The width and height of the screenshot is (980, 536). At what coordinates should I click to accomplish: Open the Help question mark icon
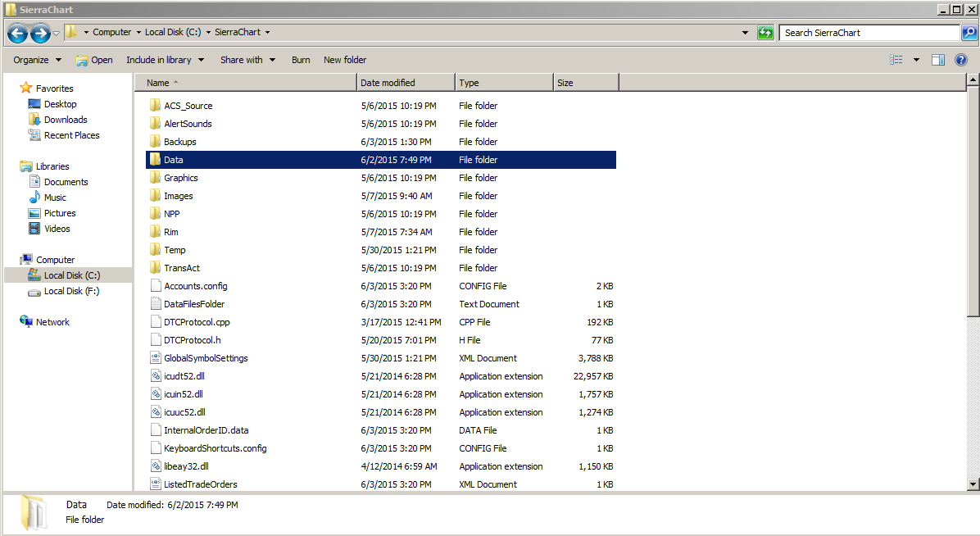(x=961, y=60)
